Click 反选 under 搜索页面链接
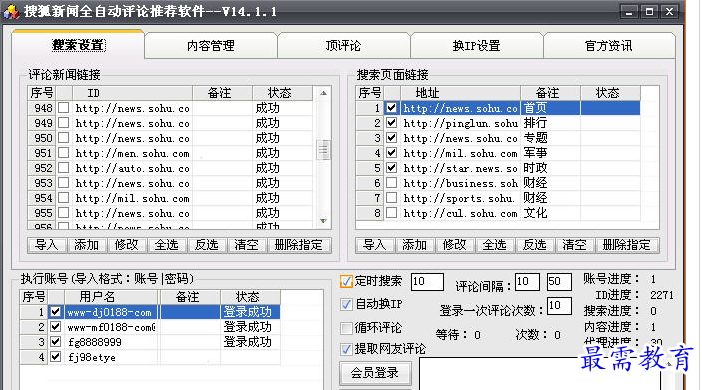Viewport: 702px width, 390px height. click(535, 245)
